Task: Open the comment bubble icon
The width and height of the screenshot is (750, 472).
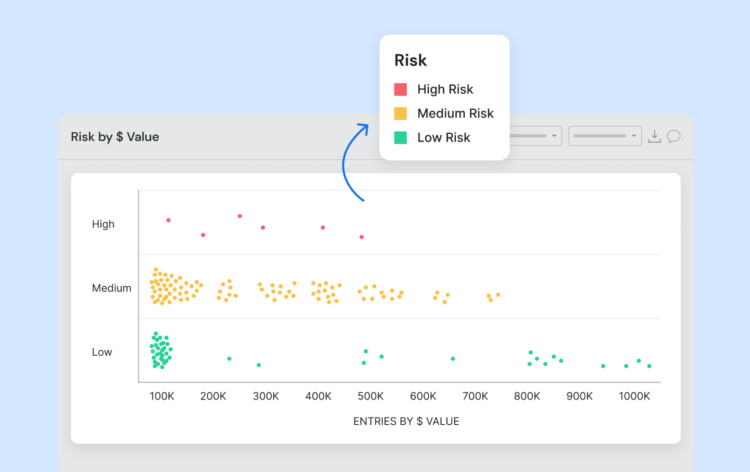Action: (674, 136)
